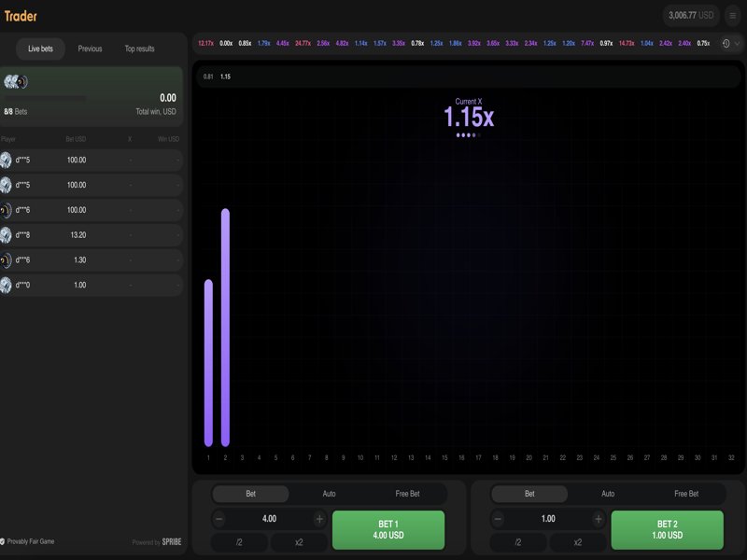
Task: Click the 13.20 bet amount row
Action: pyautogui.click(x=91, y=235)
